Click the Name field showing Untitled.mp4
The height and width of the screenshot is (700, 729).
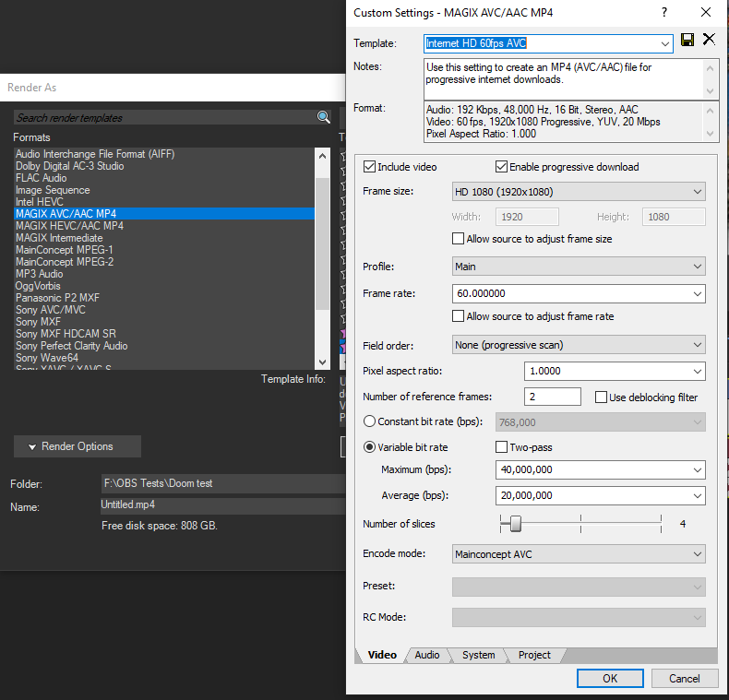pyautogui.click(x=223, y=505)
